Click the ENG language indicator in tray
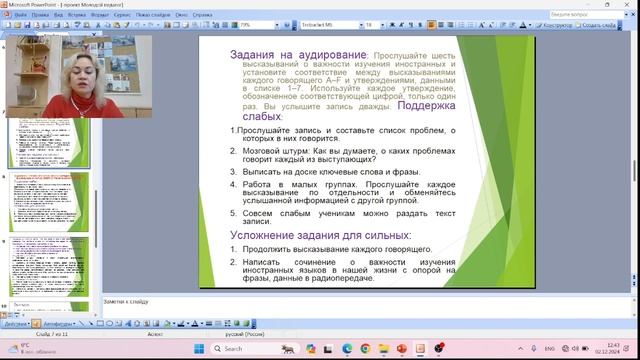 tap(549, 349)
